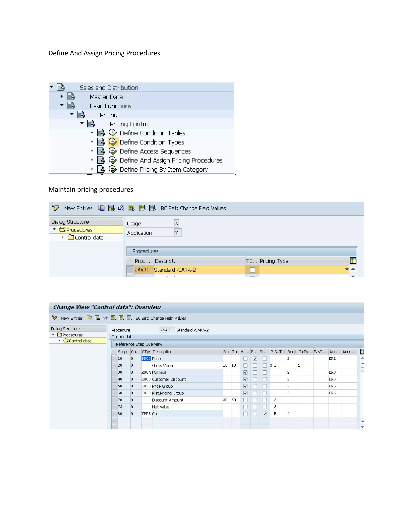This screenshot has width=411, height=532.
Task: Click Display/Change pencil icon in Control data toolbar
Action: tap(54, 318)
